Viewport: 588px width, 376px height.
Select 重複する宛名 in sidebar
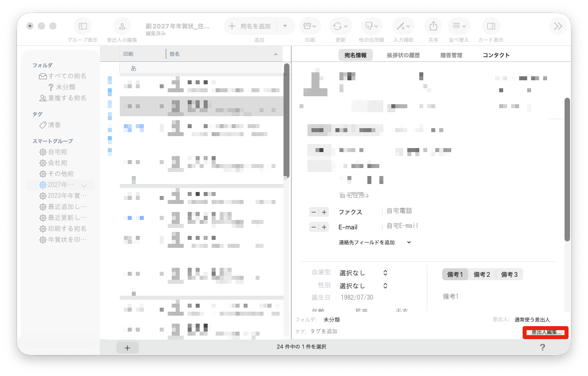(x=62, y=98)
